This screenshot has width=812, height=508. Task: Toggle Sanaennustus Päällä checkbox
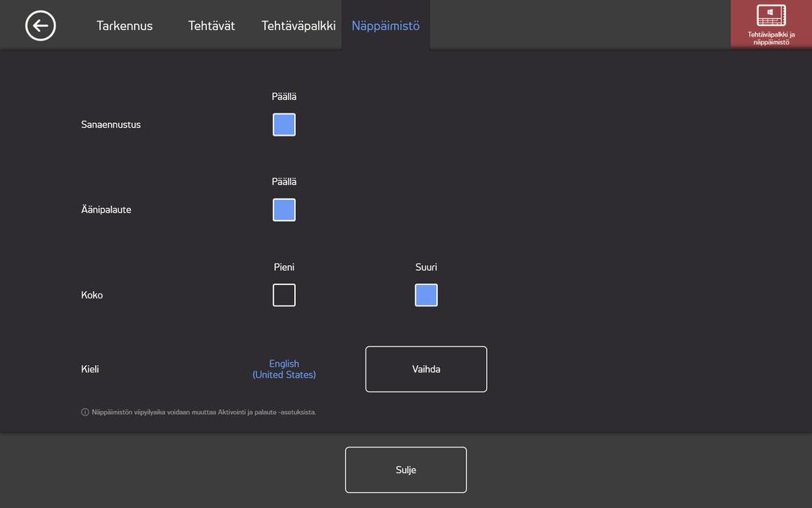click(x=285, y=125)
